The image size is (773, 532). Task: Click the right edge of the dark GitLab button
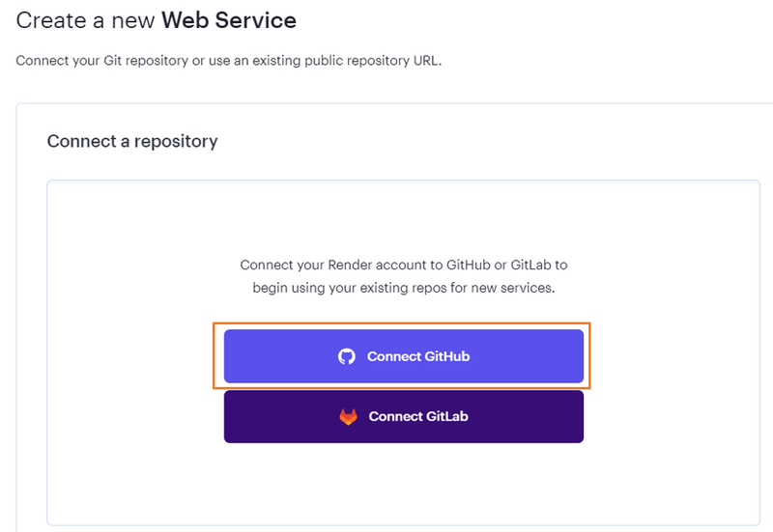tap(576, 417)
